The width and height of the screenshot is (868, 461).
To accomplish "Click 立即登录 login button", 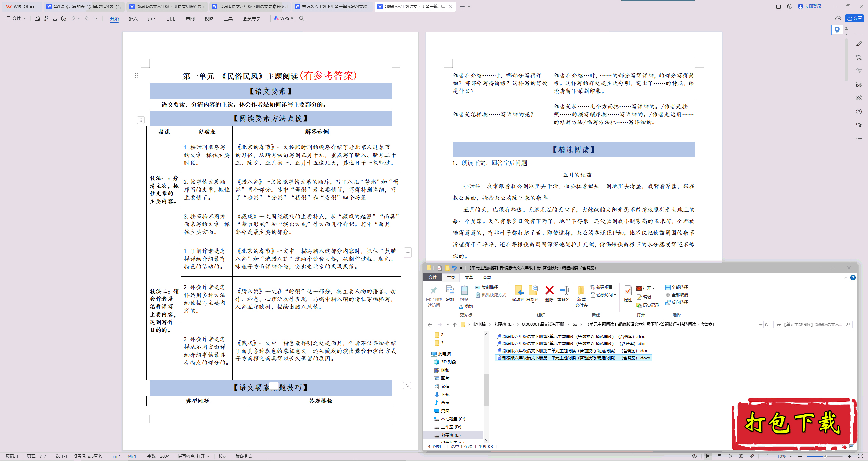I will [x=810, y=6].
